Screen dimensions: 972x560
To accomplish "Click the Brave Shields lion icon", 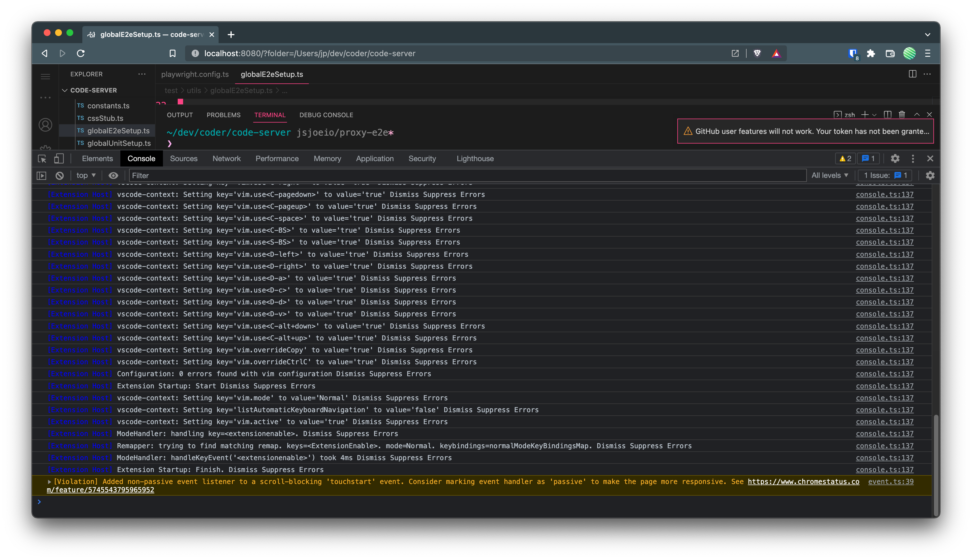I will [x=757, y=53].
